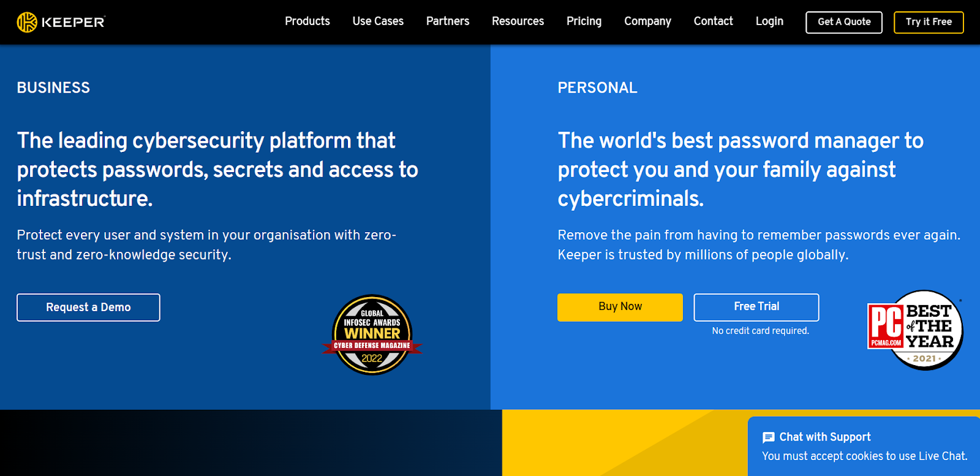Click the world's best password manager headline
The width and height of the screenshot is (980, 476).
pyautogui.click(x=741, y=170)
